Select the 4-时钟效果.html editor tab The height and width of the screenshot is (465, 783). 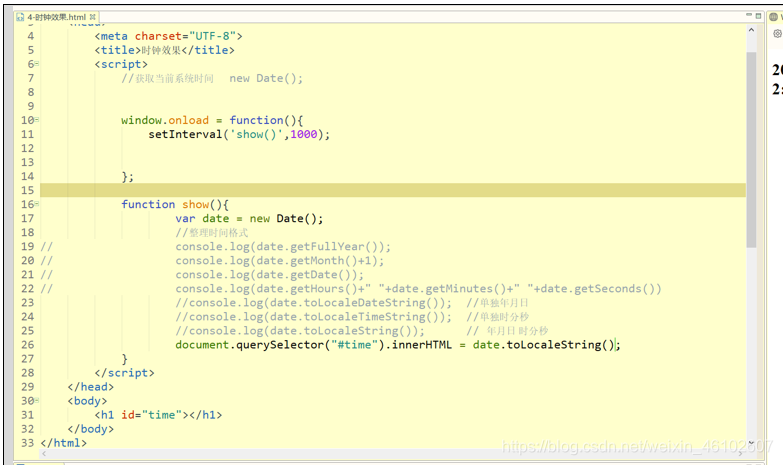pos(56,17)
